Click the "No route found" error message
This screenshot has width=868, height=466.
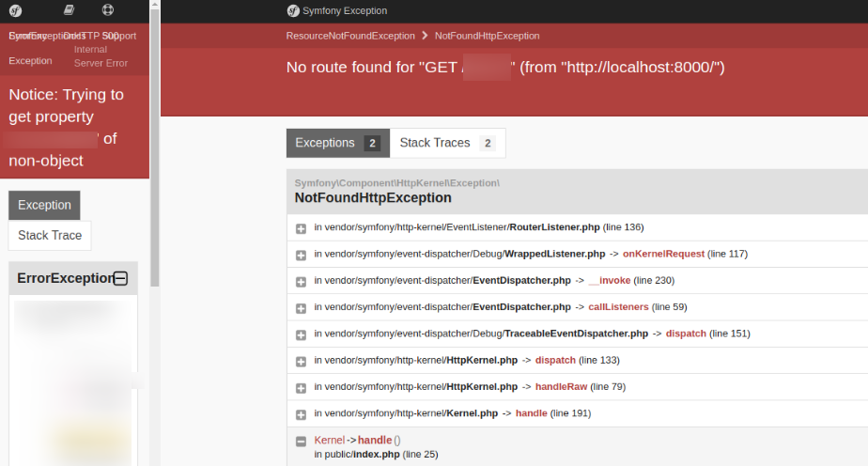[x=505, y=67]
